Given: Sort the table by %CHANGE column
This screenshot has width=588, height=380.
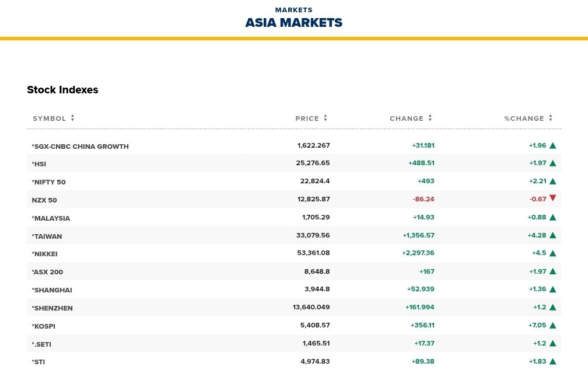Looking at the screenshot, I should tap(524, 118).
